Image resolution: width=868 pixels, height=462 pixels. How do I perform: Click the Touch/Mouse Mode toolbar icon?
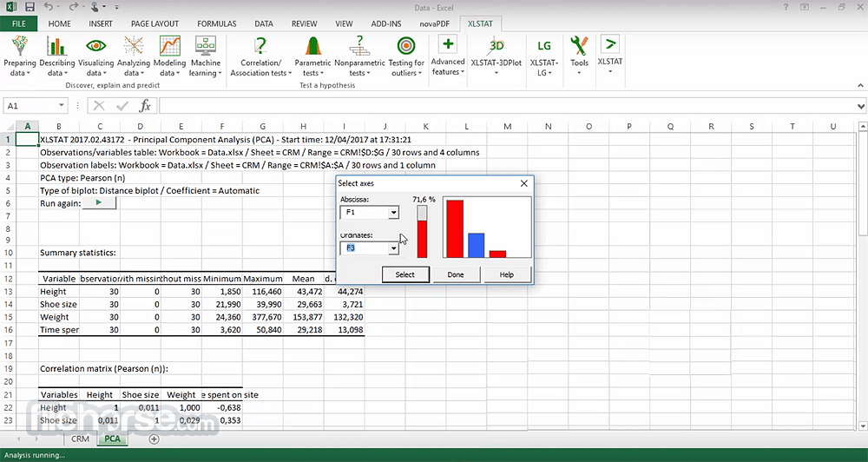click(x=96, y=7)
